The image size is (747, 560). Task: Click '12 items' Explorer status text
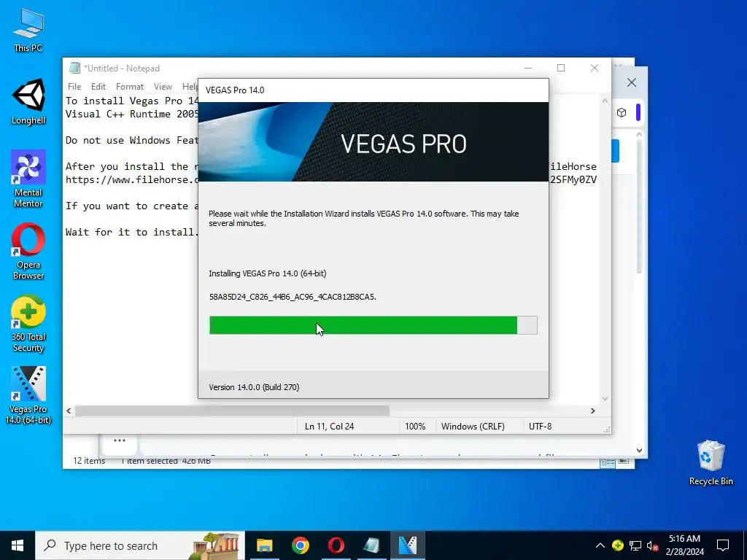pos(88,461)
